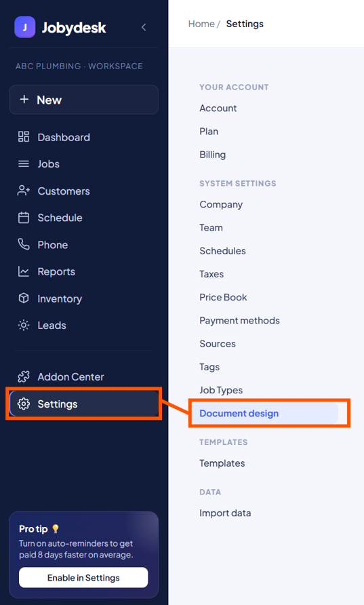Click the Jobs list icon
This screenshot has height=605, width=364.
click(x=24, y=163)
